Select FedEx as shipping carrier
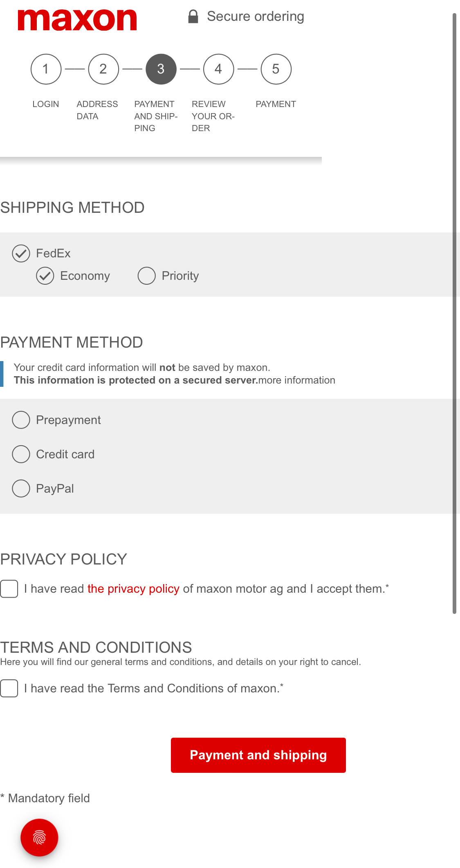The width and height of the screenshot is (460, 868). pyautogui.click(x=21, y=253)
